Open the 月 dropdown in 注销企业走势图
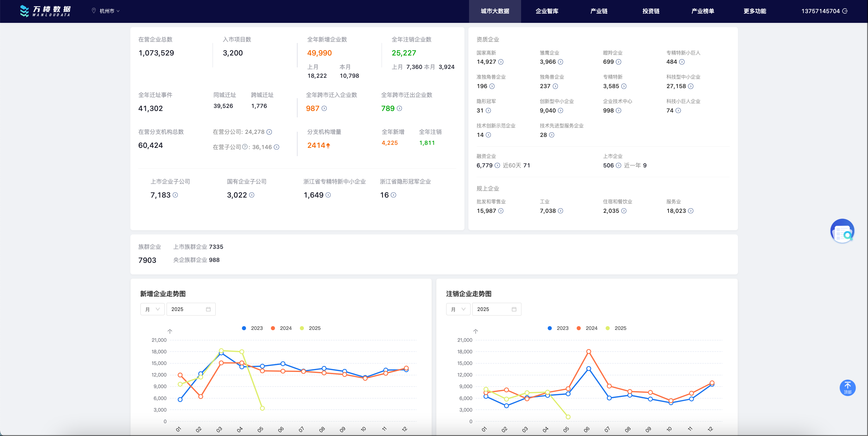 [x=458, y=309]
